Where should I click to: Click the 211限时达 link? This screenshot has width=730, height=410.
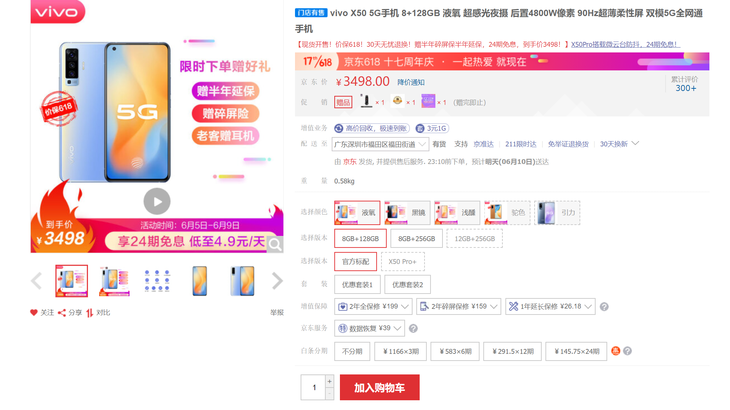(x=520, y=144)
